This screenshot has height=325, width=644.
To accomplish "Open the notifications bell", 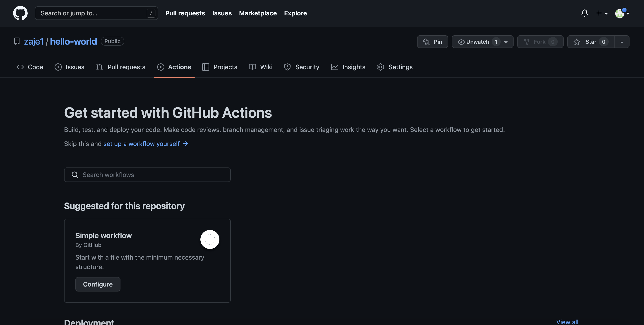I will 584,13.
